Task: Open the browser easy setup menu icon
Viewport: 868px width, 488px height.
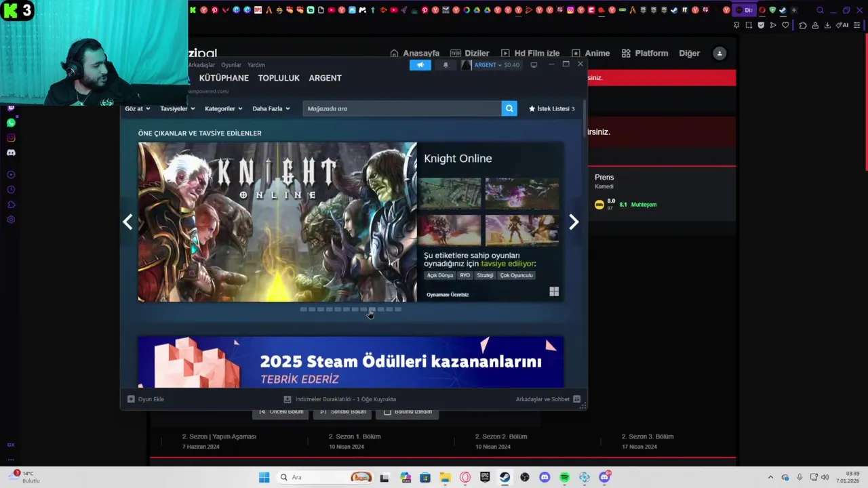Action: (857, 25)
